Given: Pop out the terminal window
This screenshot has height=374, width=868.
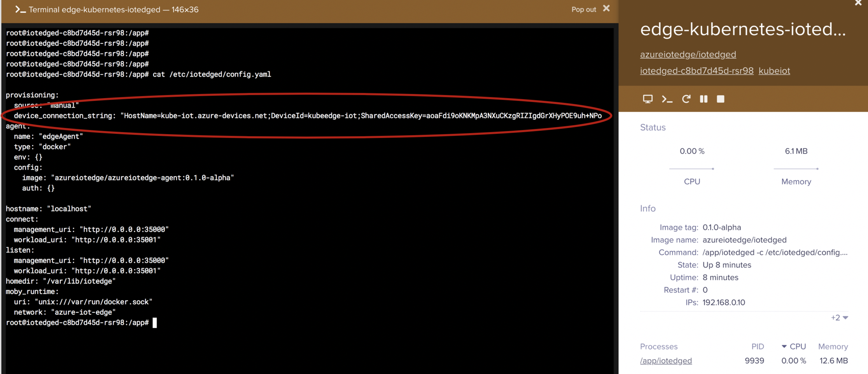Looking at the screenshot, I should tap(583, 9).
